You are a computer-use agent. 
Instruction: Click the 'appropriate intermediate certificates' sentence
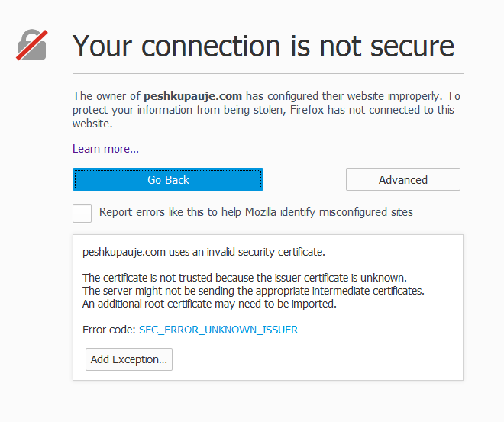(252, 291)
